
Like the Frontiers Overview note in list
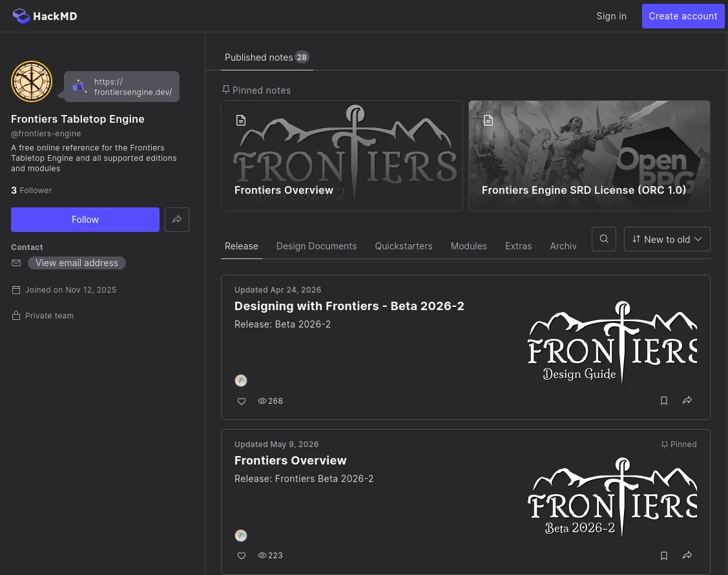point(242,556)
